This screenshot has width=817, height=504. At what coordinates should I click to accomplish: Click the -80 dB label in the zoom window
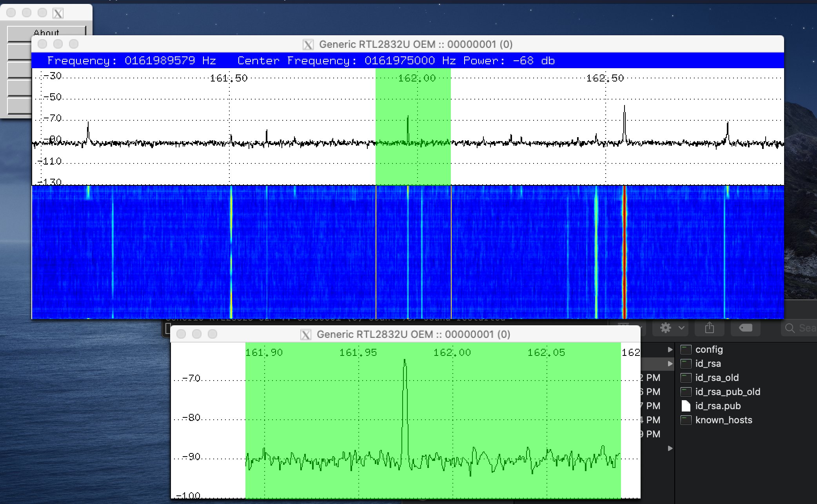click(x=191, y=417)
